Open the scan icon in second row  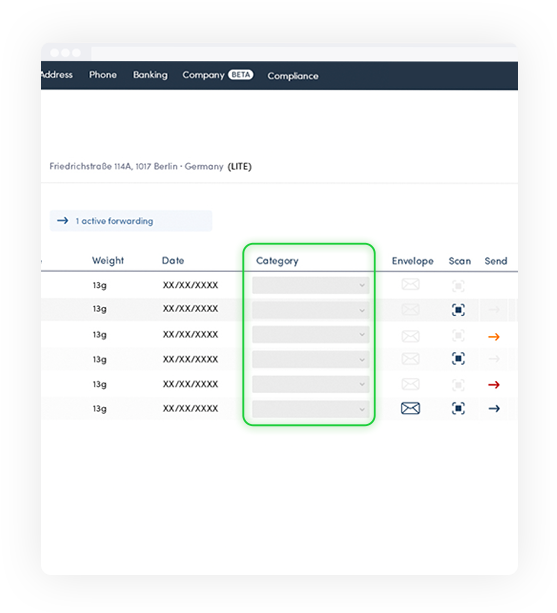[x=458, y=310]
